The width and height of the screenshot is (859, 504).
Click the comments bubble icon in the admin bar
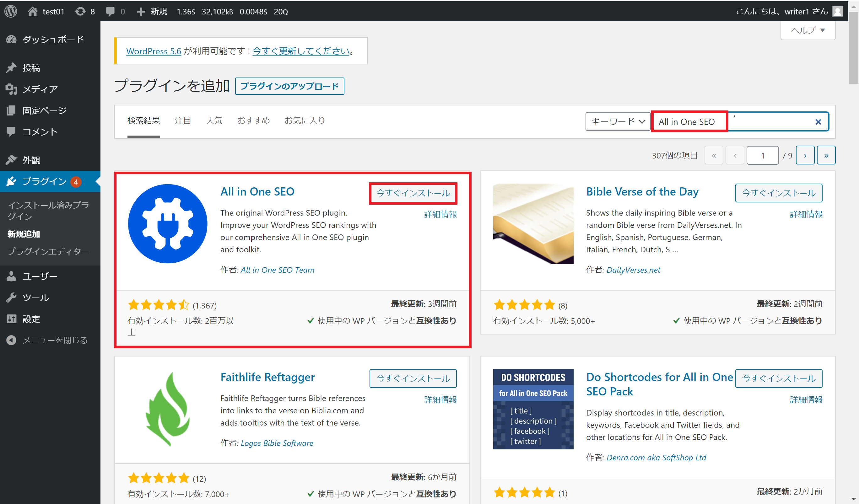point(111,11)
